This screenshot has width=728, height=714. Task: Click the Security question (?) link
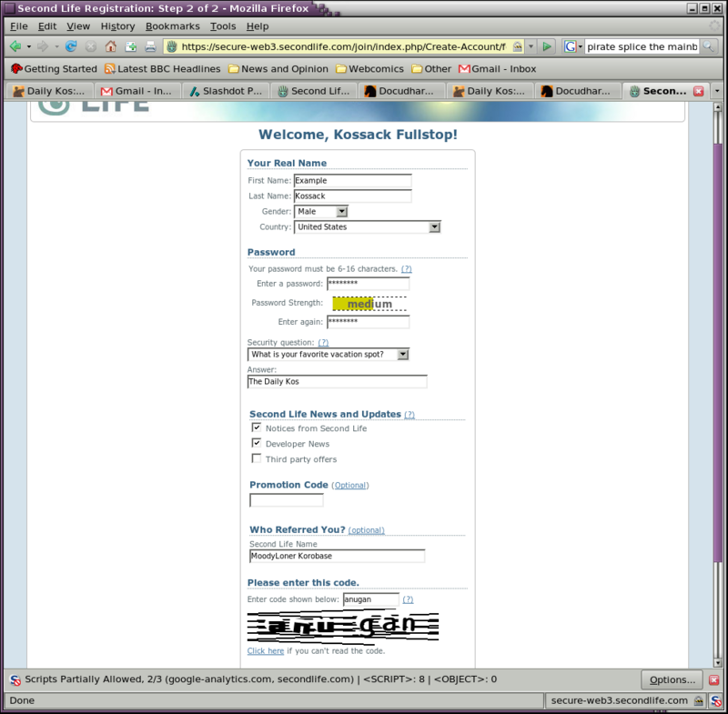[x=323, y=342]
